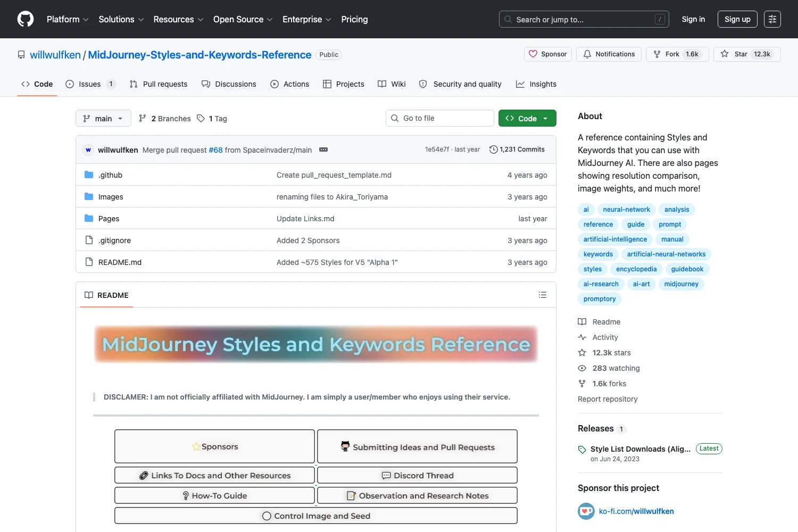Open the GitHub home logo

(26, 19)
